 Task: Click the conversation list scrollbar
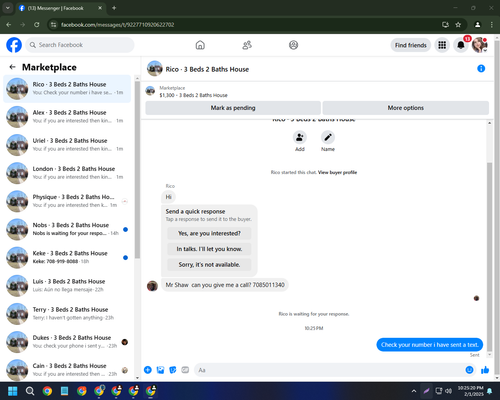pos(137,170)
